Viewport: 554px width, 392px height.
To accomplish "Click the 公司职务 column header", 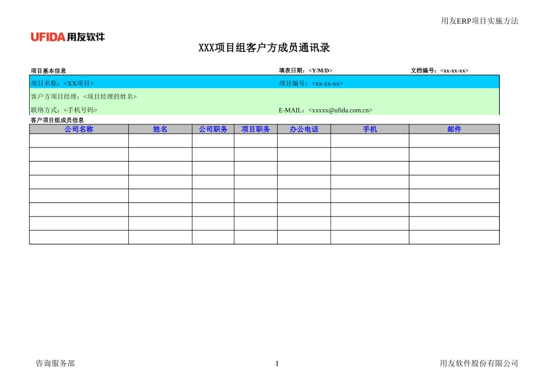I will pyautogui.click(x=213, y=129).
